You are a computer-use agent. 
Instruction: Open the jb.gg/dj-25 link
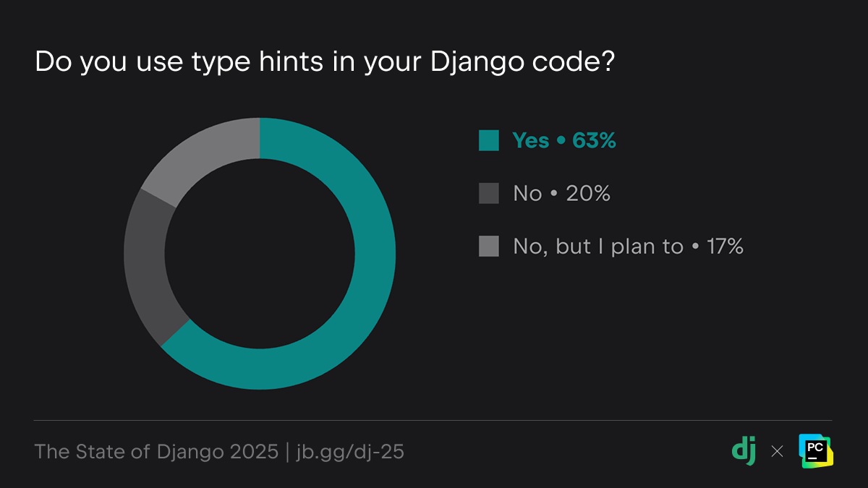click(x=350, y=452)
